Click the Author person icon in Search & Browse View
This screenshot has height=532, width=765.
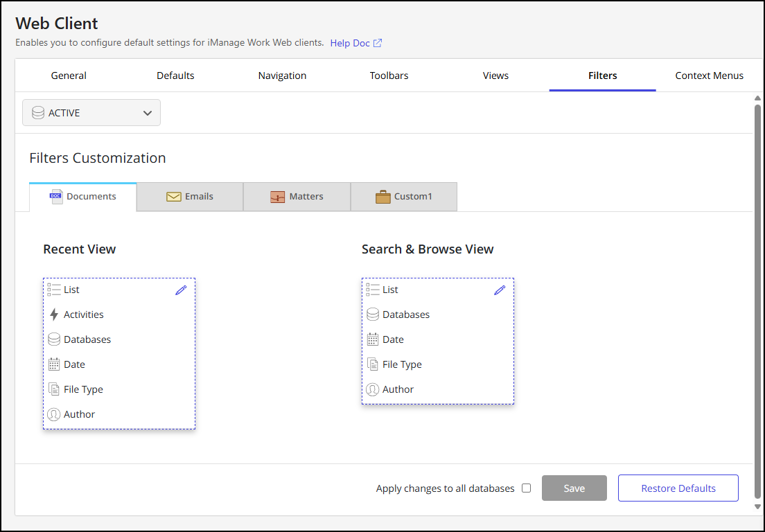point(373,389)
